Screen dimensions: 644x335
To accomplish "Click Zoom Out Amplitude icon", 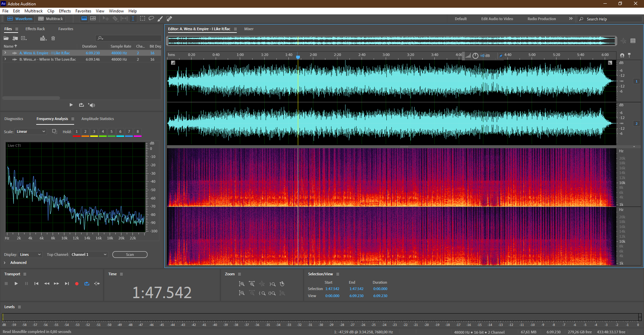I will [x=241, y=293].
